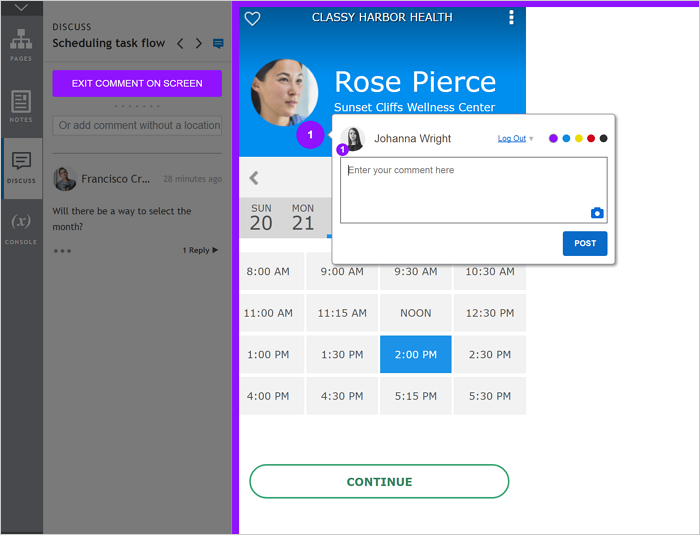Go to the previous page arrow
The height and width of the screenshot is (535, 700).
(180, 43)
